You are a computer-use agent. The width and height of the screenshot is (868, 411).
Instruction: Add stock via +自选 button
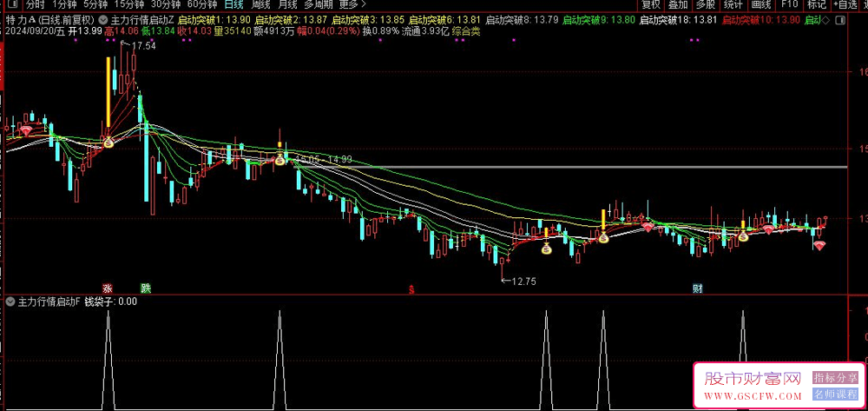(845, 4)
